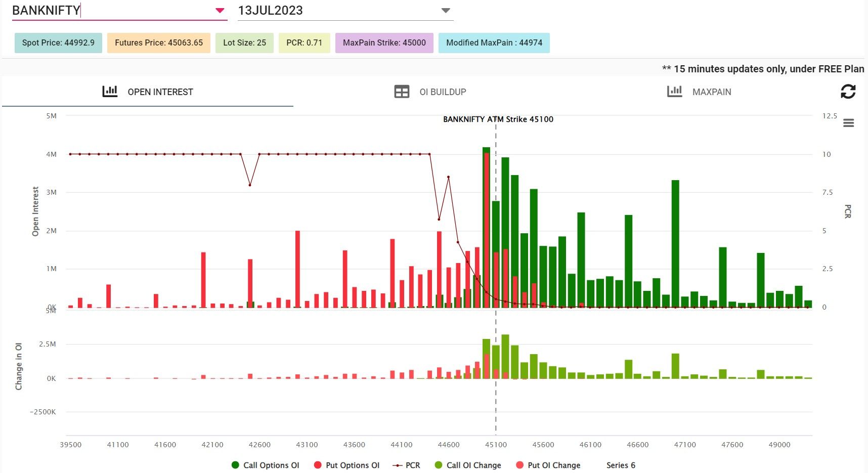Screen dimensions: 868x473
Task: Click the 45100 strike axis label
Action: tap(496, 445)
